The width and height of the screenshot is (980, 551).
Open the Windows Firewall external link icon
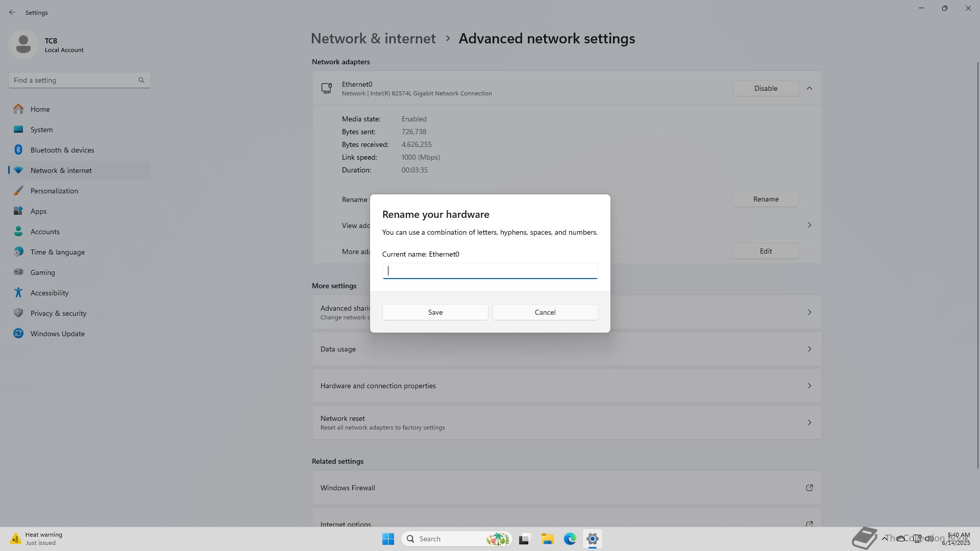(809, 488)
